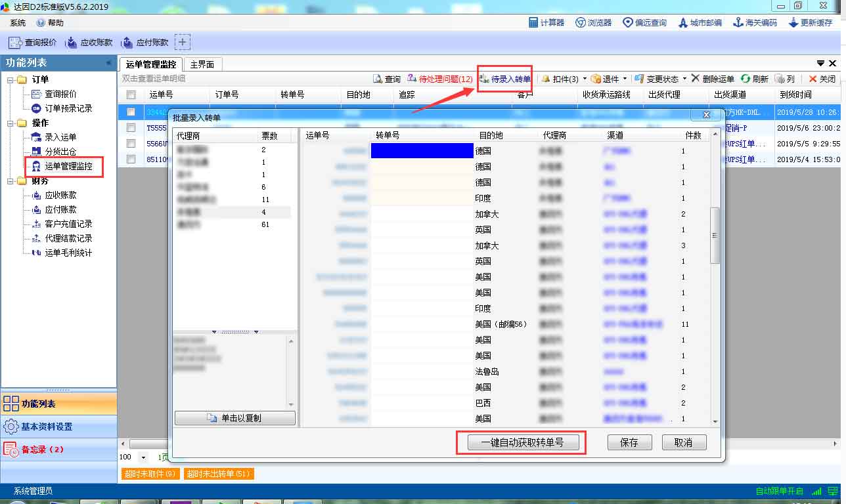Screen dimensions: 846x504
Task: Switch to the 主界面 tab
Action: 202,64
